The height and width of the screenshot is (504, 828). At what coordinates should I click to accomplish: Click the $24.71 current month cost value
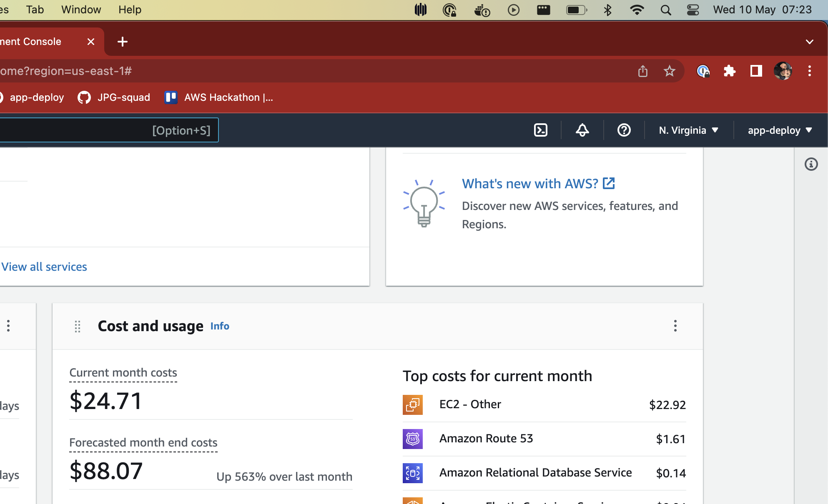pyautogui.click(x=106, y=401)
